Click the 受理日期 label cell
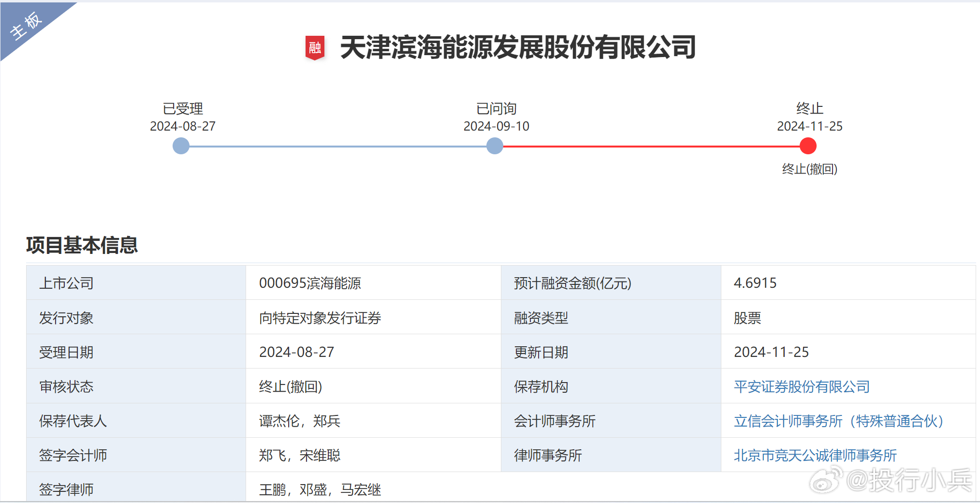Viewport: 980px width, 503px height. coord(136,352)
